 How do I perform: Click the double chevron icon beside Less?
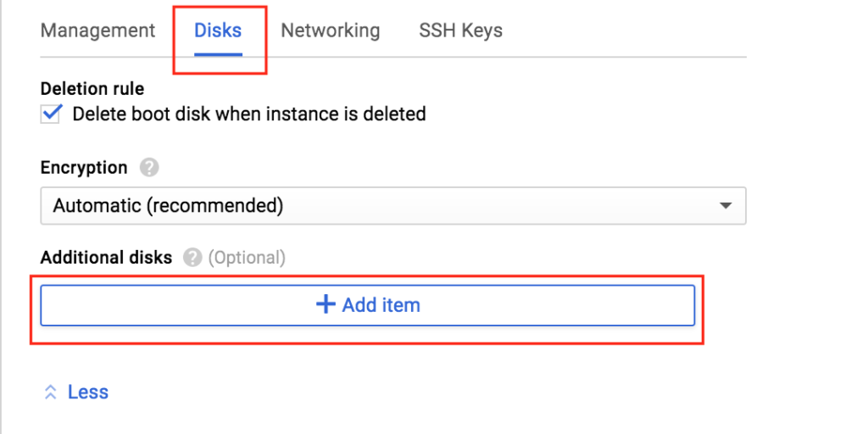pyautogui.click(x=50, y=392)
